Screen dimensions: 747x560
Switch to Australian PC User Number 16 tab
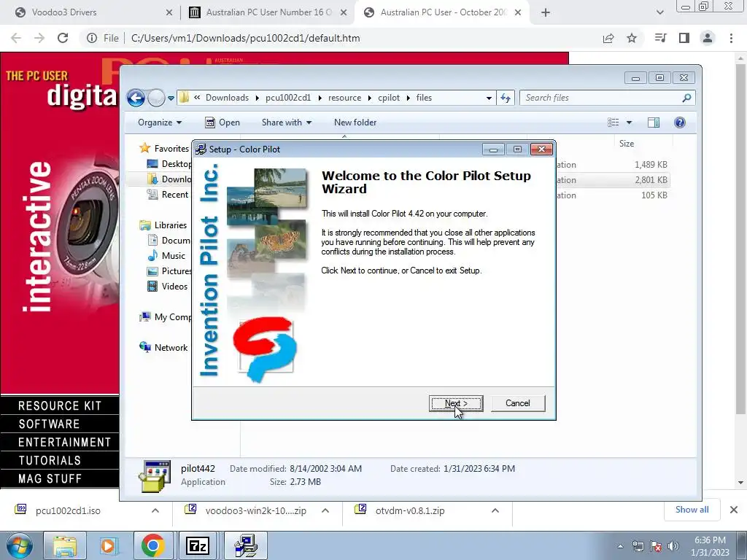[268, 12]
